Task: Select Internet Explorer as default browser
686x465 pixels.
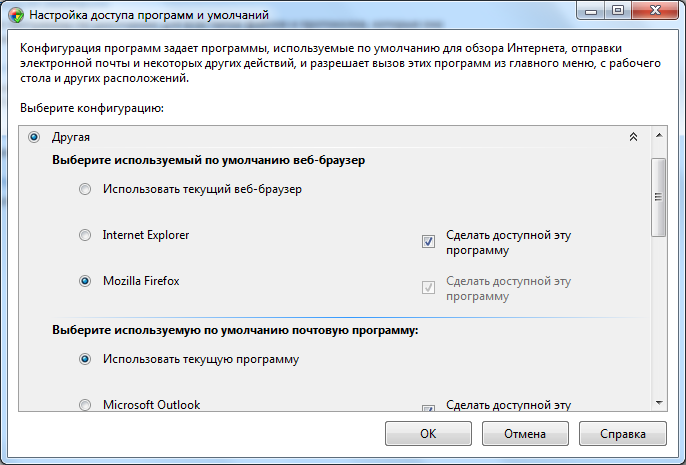Action: [x=85, y=235]
